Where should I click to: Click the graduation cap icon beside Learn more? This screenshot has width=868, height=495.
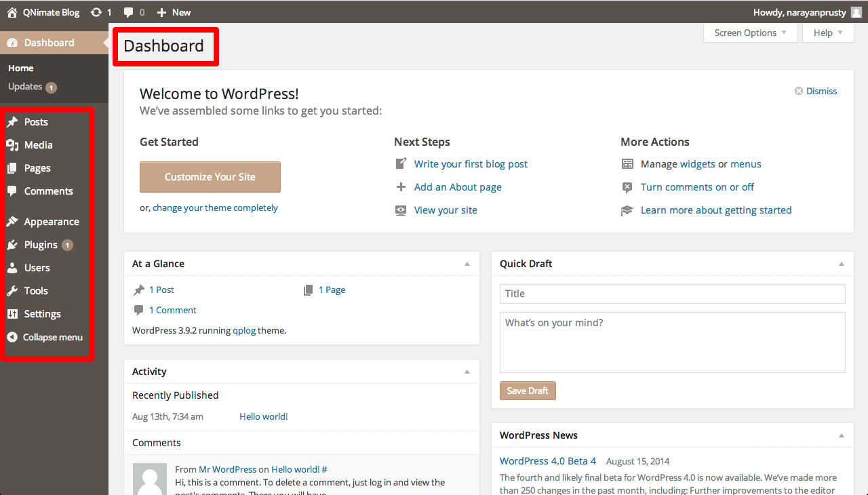627,210
